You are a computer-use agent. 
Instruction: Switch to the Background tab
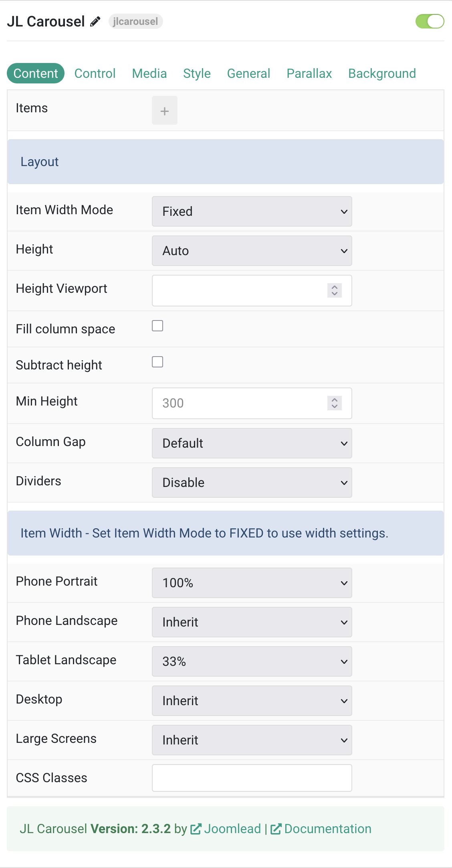pyautogui.click(x=382, y=73)
